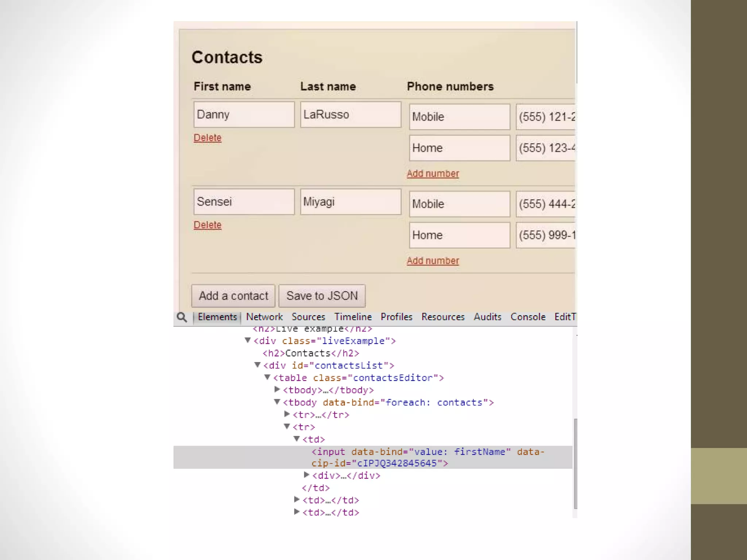Click the Elements panel vertical scrollbar

[575, 463]
